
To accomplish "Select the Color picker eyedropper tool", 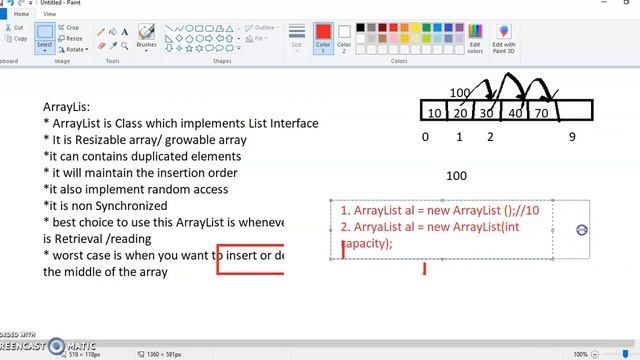I will coord(113,45).
